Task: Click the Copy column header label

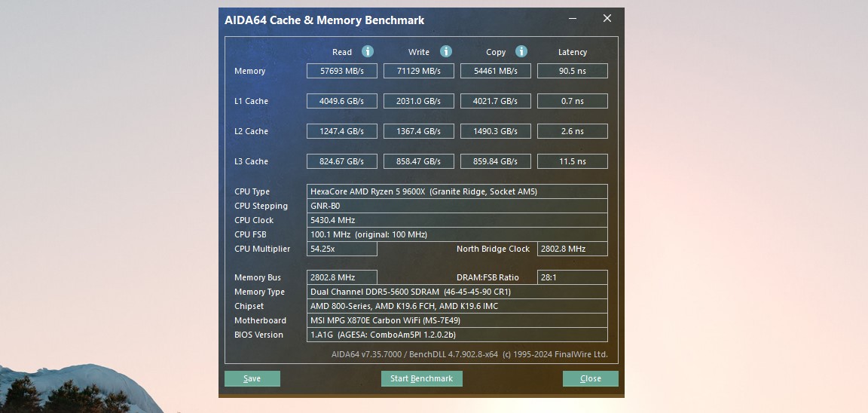Action: coord(496,52)
